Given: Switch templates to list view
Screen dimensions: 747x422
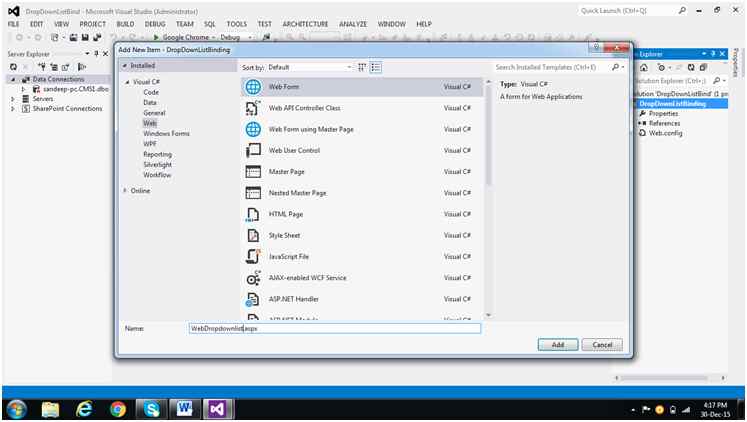Looking at the screenshot, I should point(376,67).
